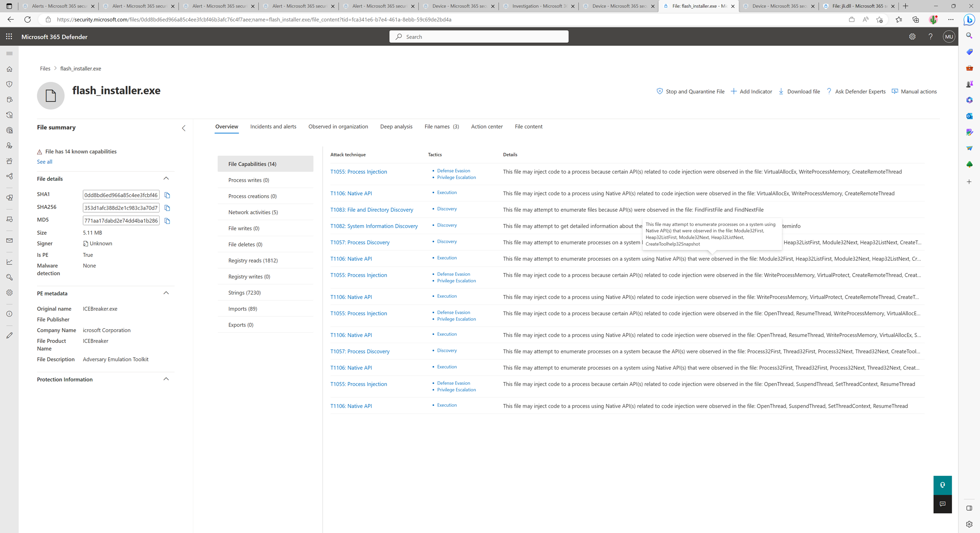Collapse the File details section
980x533 pixels.
166,178
